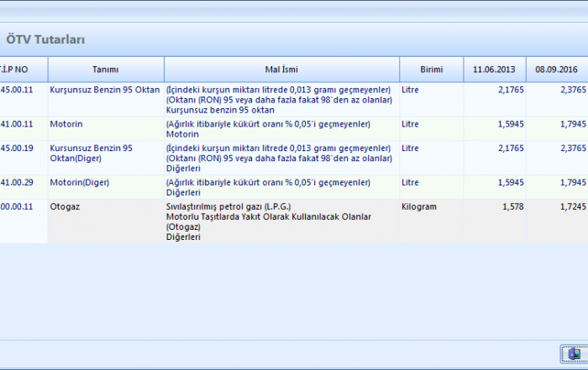The height and width of the screenshot is (370, 588).
Task: Click the 1,7245 value for Otogaz
Action: pyautogui.click(x=570, y=206)
